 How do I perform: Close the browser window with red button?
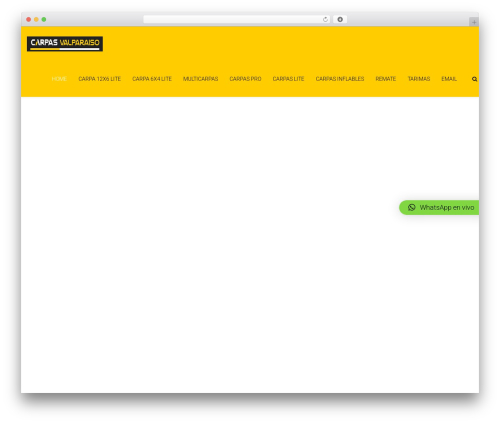[29, 20]
